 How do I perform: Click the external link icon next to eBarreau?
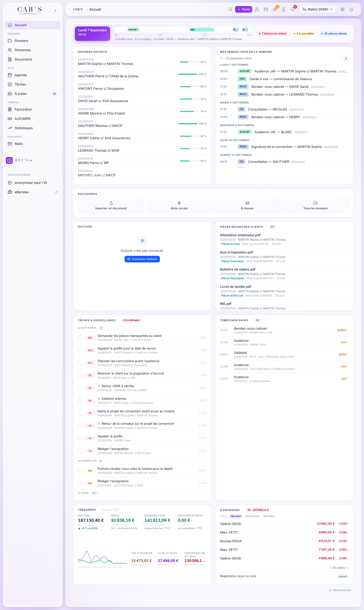(56, 192)
